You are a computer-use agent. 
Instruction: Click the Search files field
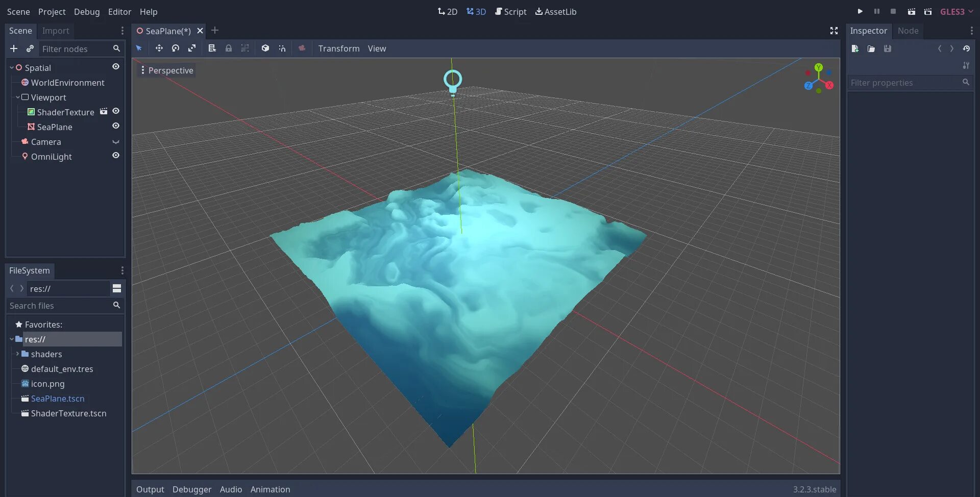pyautogui.click(x=65, y=306)
